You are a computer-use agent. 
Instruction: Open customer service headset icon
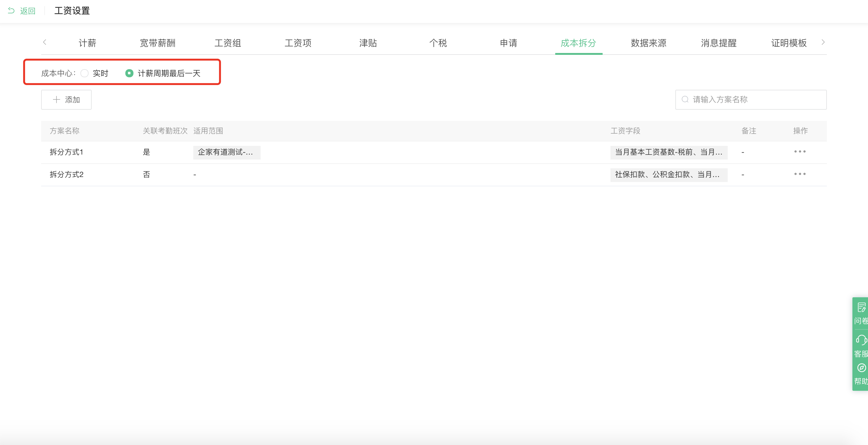pyautogui.click(x=861, y=340)
